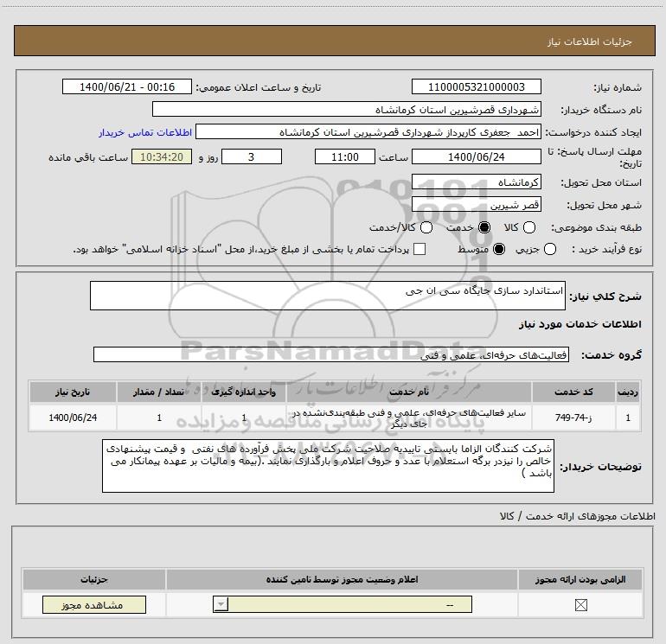Viewport: 666px width, 644px height.
Task: Click the deadline hour 11:00 field
Action: coord(345,156)
